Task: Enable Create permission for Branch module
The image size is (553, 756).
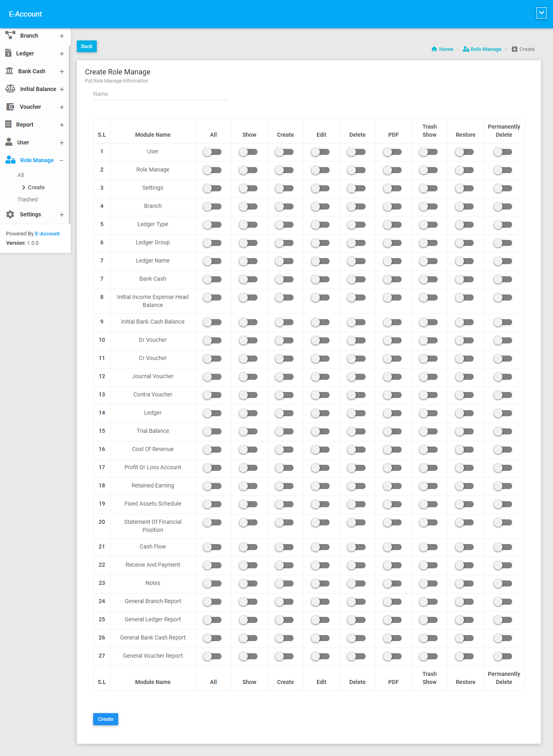Action: 285,207
